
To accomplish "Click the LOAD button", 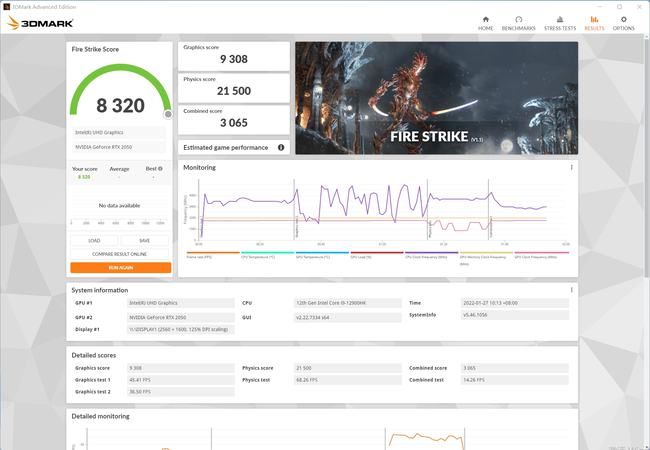I will click(x=95, y=240).
